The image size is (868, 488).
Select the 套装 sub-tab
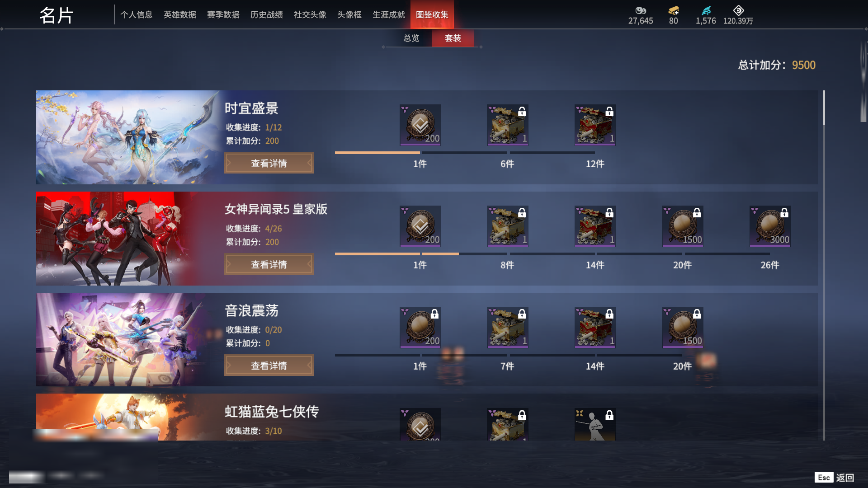coord(453,38)
